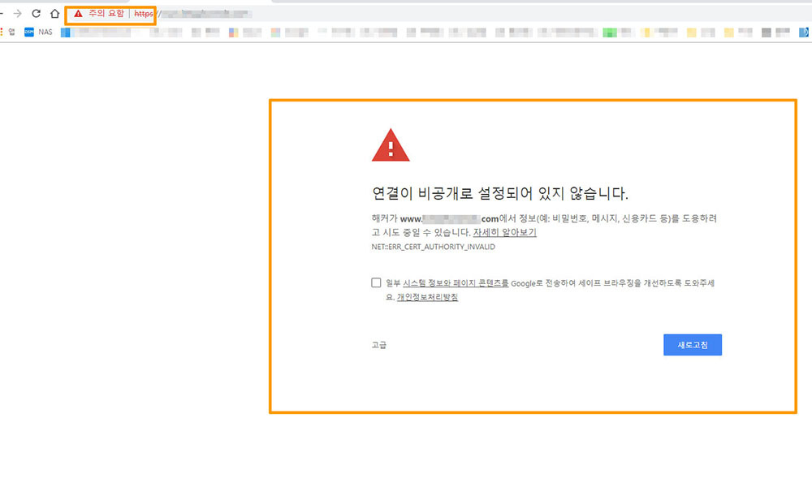Click the crossed-out https URL in address bar
812x504 pixels.
144,14
